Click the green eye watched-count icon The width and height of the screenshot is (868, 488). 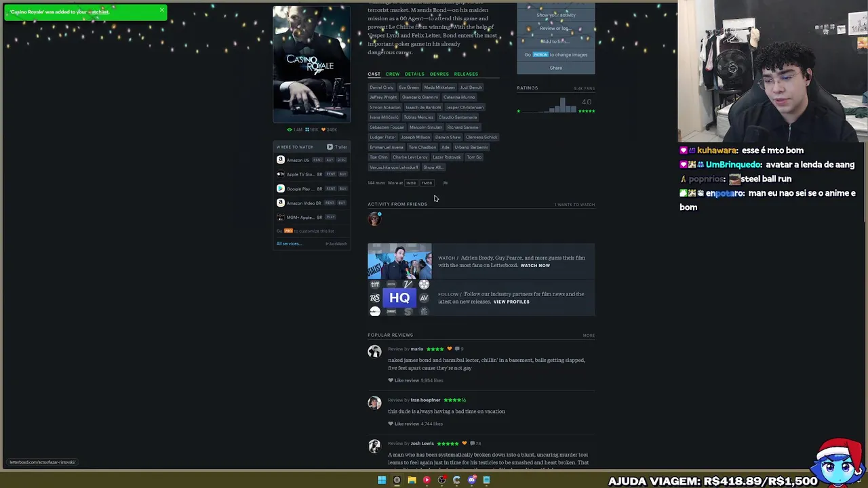(x=290, y=129)
